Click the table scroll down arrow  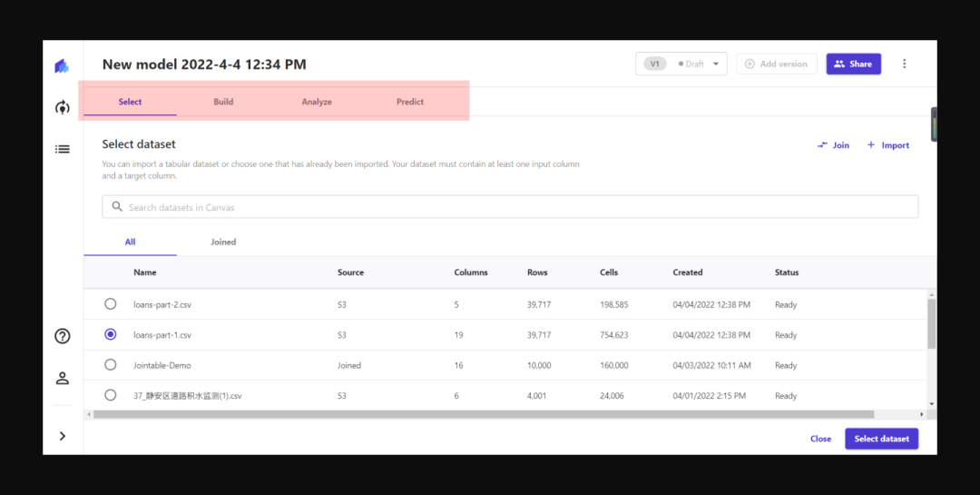pos(932,404)
